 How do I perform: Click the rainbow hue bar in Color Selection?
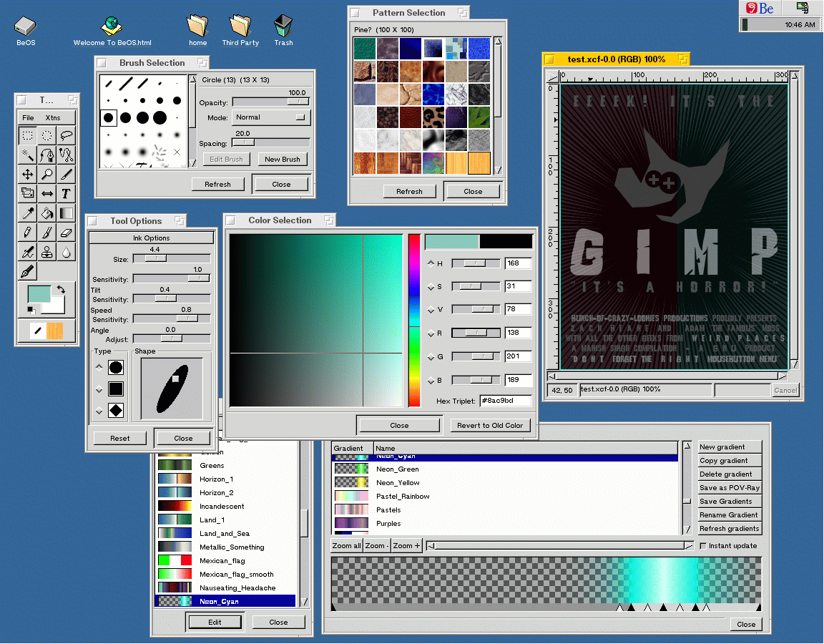[x=414, y=320]
